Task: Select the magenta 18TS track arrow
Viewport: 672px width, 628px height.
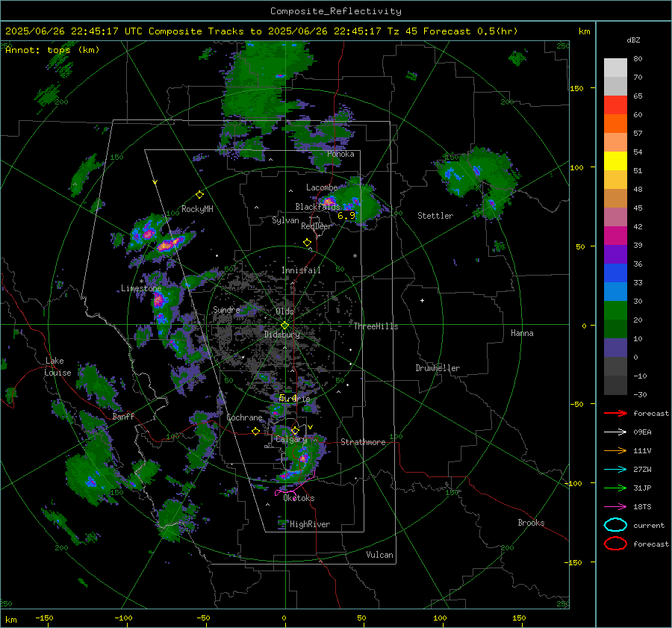Action: click(x=615, y=507)
